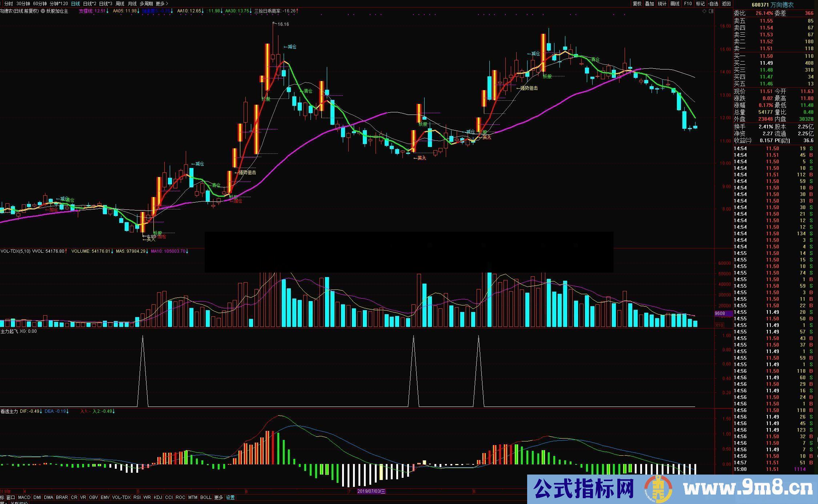Open 更多 indicators list in bottom bar

point(218,497)
